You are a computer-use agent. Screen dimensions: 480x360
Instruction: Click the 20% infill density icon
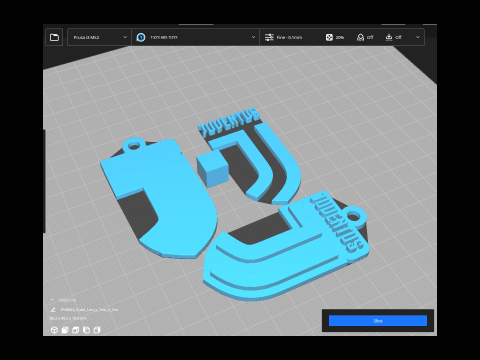click(329, 37)
